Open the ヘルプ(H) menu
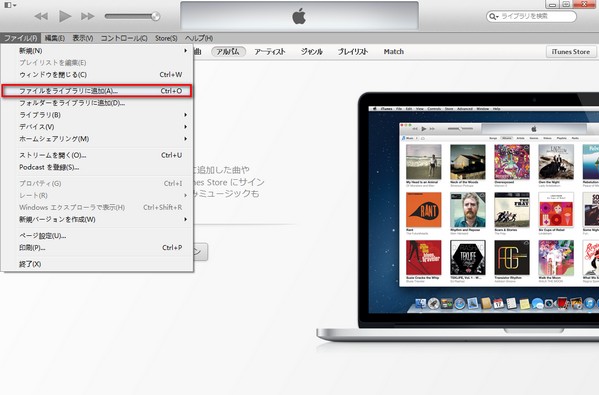 [x=199, y=38]
